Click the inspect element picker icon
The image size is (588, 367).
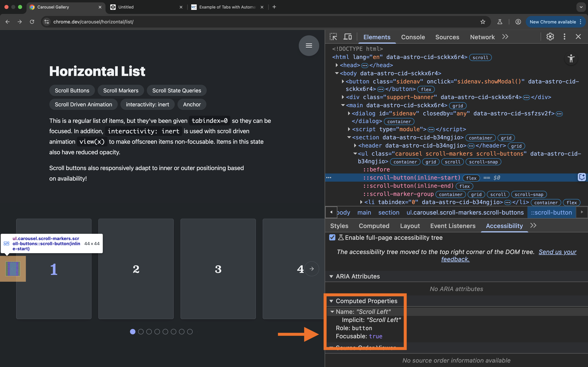coord(333,37)
